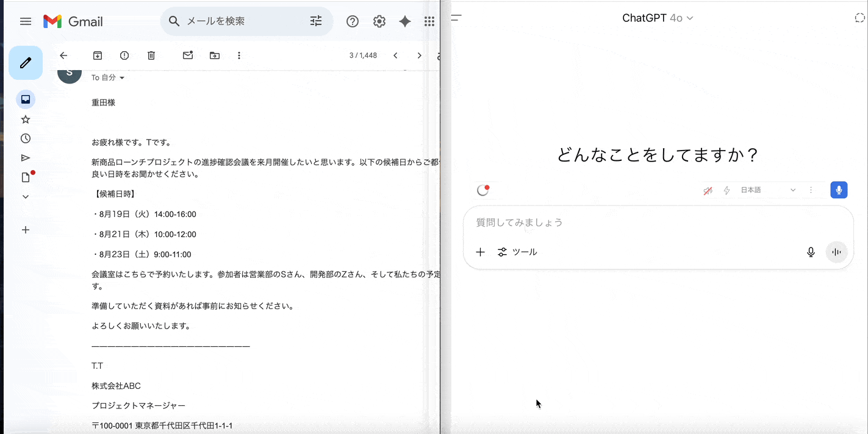
Task: Click the Starred star in the sidebar
Action: click(26, 119)
